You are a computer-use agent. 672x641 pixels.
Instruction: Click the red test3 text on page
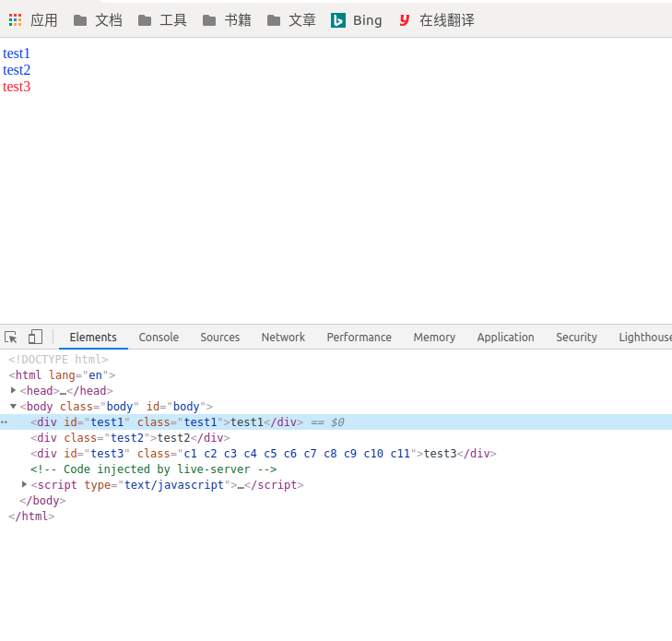[17, 87]
